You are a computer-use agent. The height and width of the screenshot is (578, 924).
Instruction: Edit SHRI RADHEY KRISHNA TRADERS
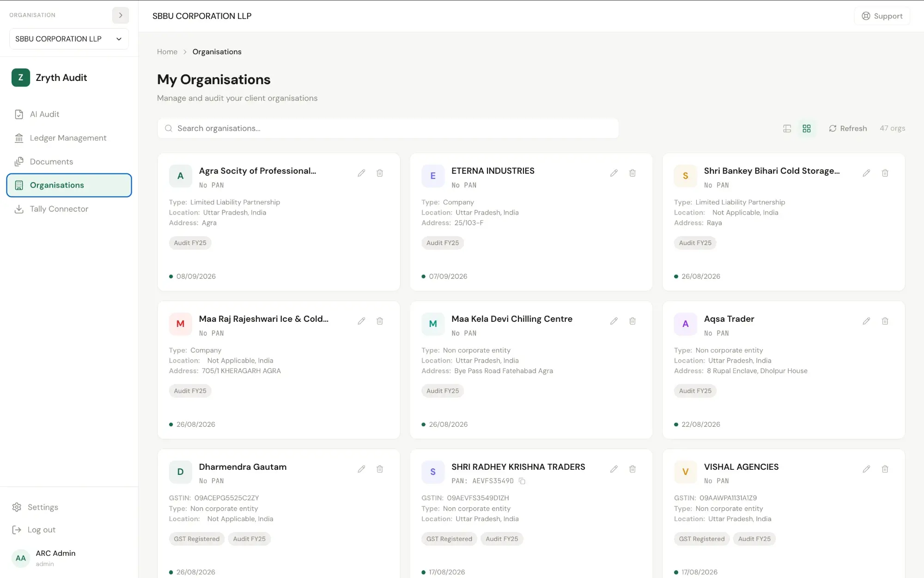coord(614,469)
